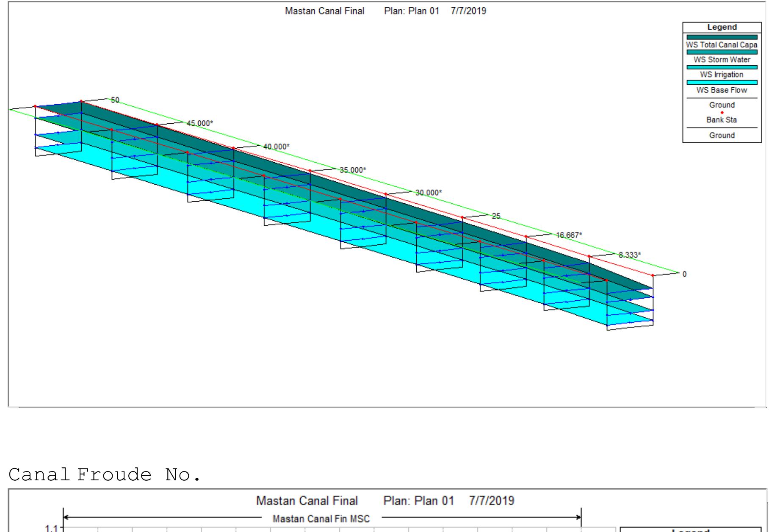
Task: Click the WS Storm Water legend swatch
Action: click(x=722, y=52)
